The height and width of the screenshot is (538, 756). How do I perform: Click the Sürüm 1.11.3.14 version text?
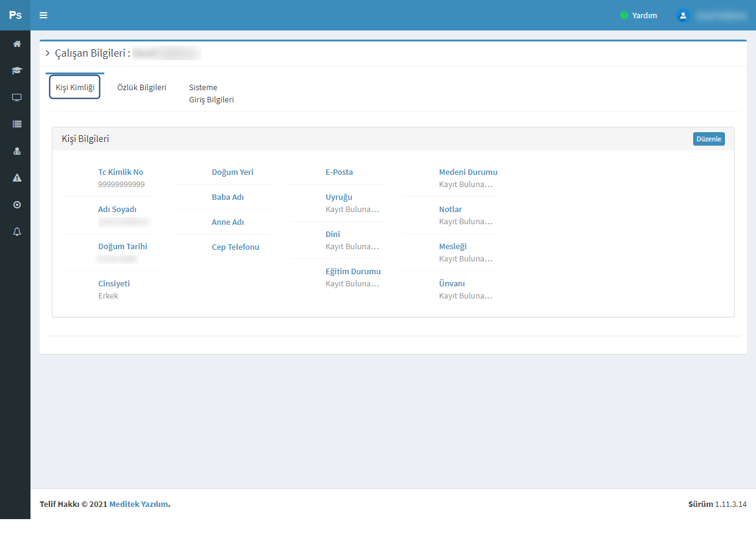(717, 504)
